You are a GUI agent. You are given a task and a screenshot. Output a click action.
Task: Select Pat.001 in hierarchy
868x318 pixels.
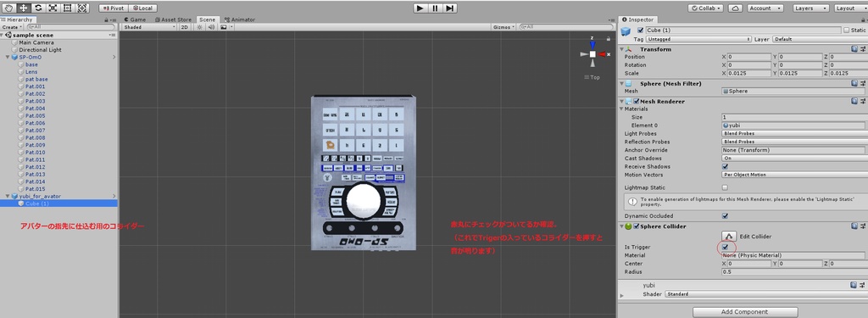pos(36,86)
